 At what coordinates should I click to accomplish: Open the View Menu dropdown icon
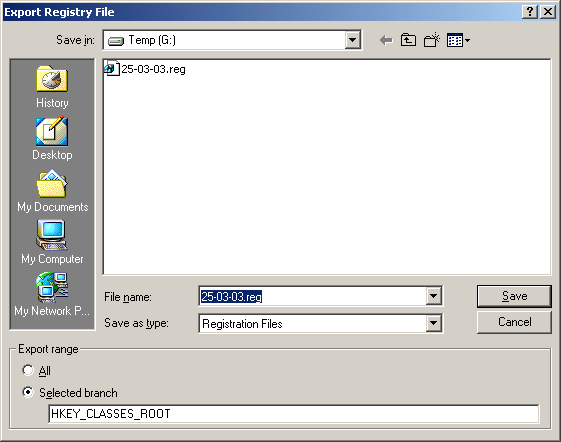tap(458, 40)
